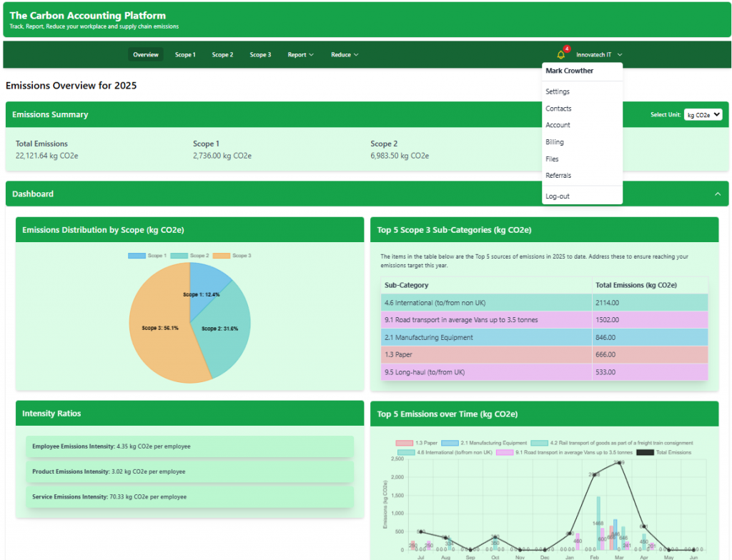Switch to the Scope 1 tab
This screenshot has height=560, width=732.
click(x=185, y=54)
